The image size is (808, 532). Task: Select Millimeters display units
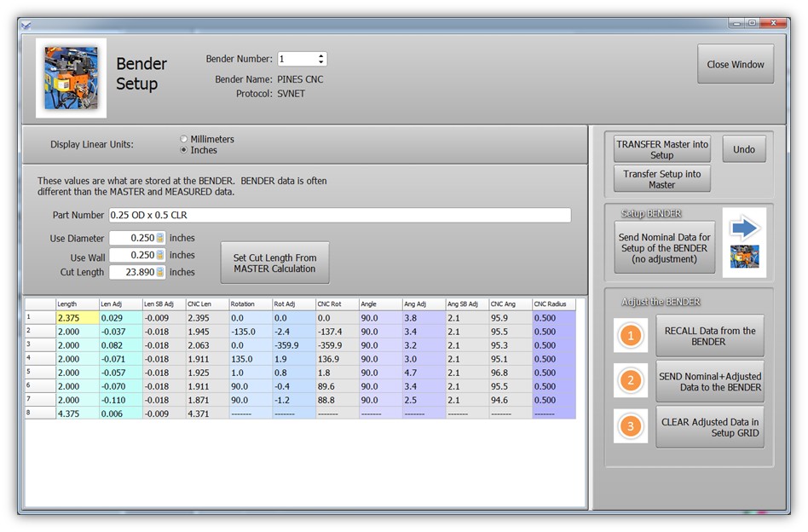(x=184, y=139)
